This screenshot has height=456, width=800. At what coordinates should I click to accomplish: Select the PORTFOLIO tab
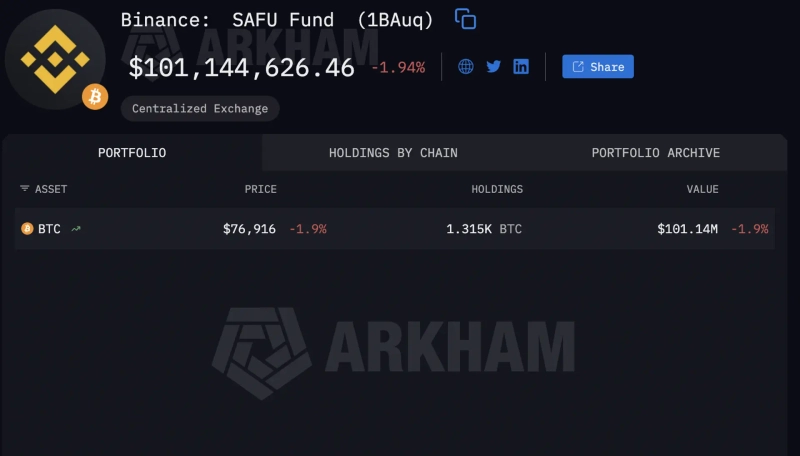point(132,153)
